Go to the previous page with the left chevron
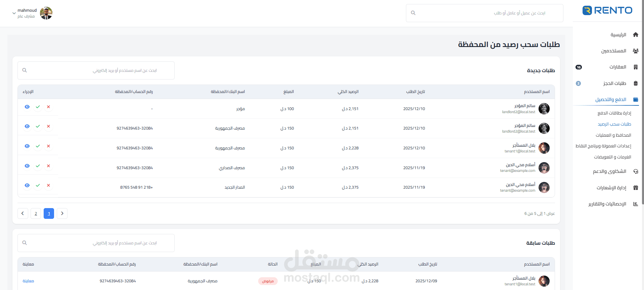This screenshot has height=290, width=644. (22, 213)
